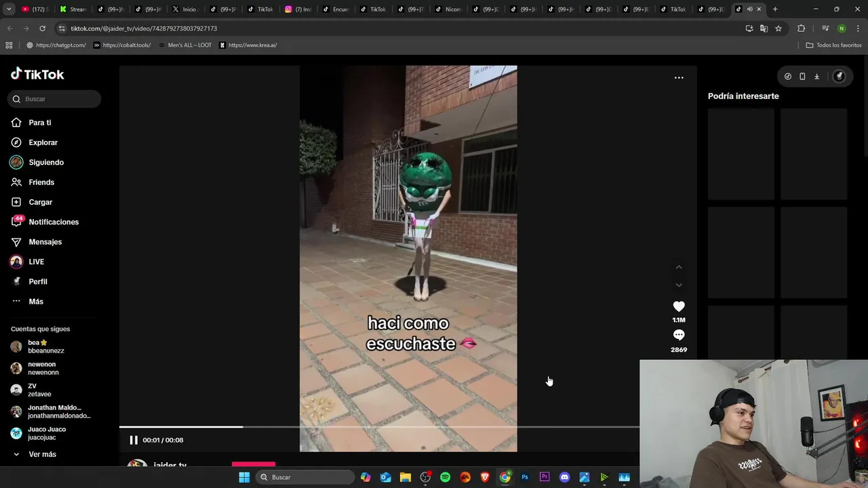Go to previous video with up arrow
This screenshot has width=868, height=488.
[x=679, y=267]
